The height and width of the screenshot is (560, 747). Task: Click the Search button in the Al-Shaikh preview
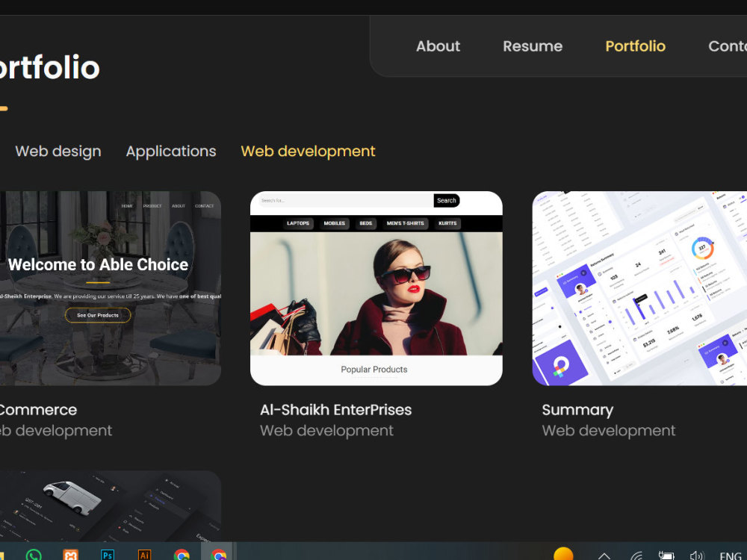click(x=447, y=200)
